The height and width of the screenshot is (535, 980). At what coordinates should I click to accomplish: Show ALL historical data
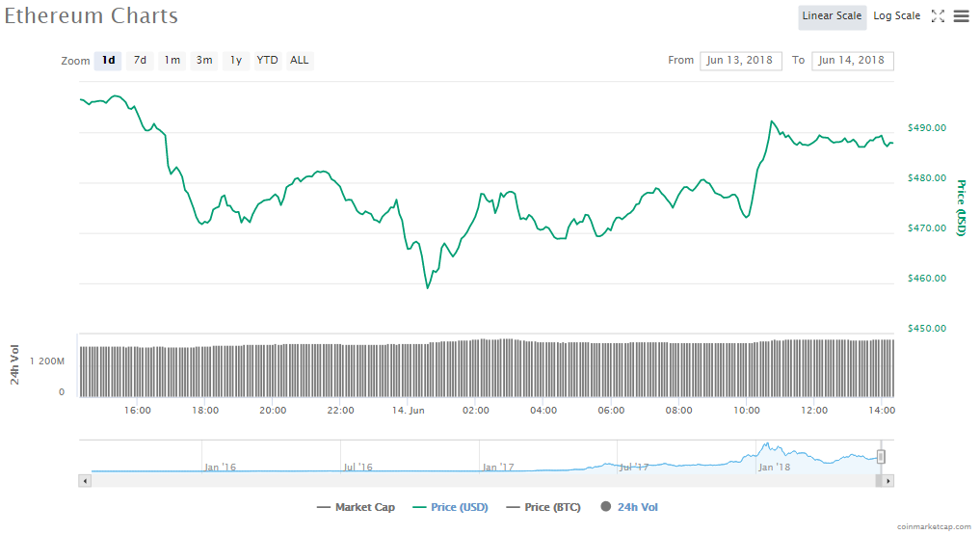tap(300, 61)
